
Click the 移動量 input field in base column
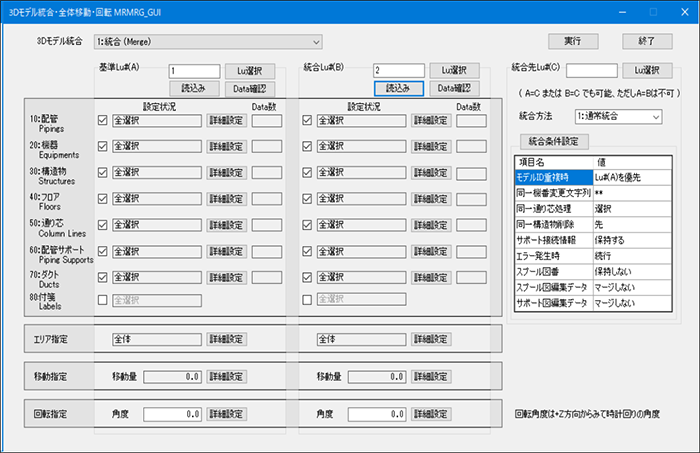tap(172, 377)
